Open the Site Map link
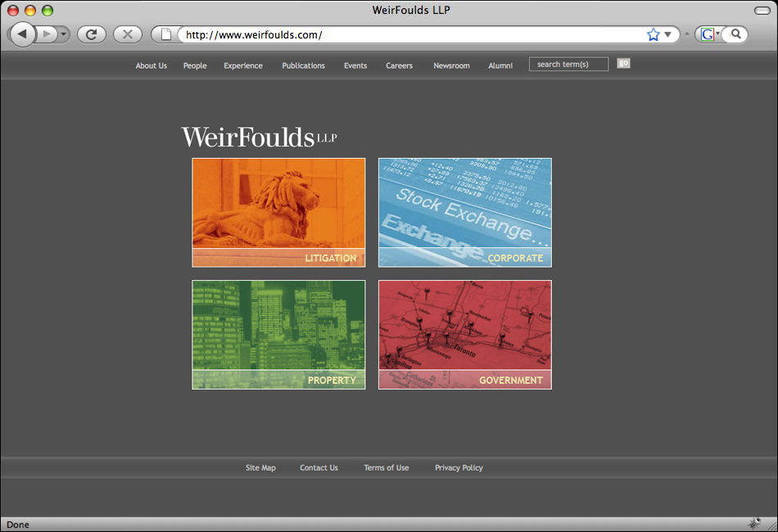The image size is (778, 532). (x=260, y=467)
